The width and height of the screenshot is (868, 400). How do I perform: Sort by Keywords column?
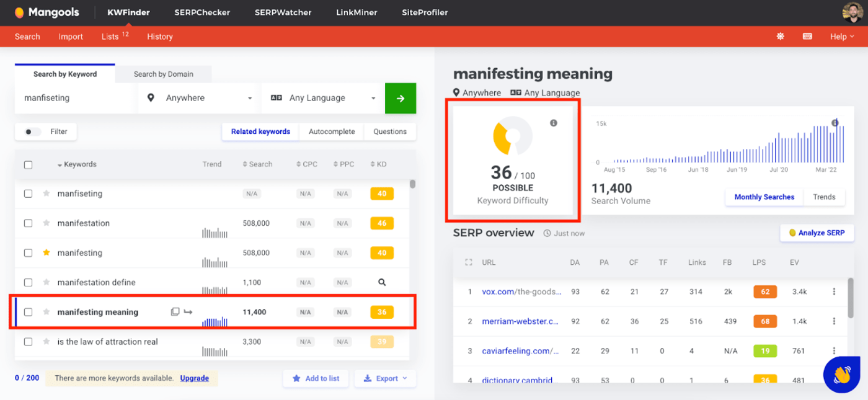tap(76, 164)
